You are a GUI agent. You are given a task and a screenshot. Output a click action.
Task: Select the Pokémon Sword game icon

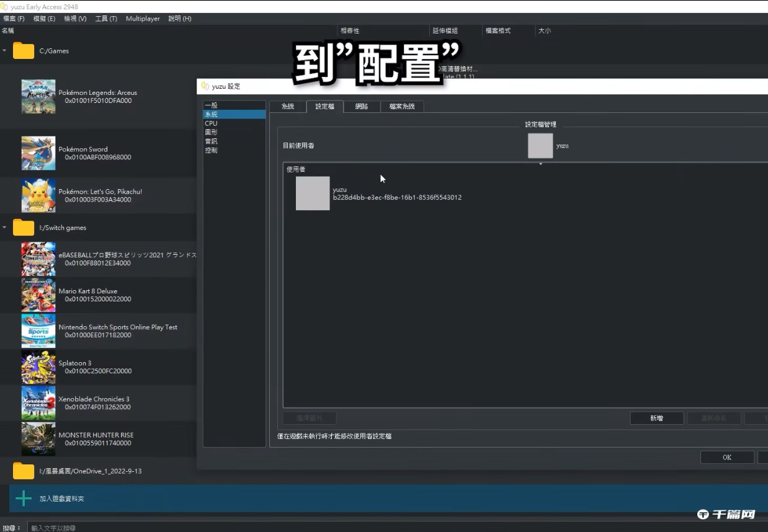pos(38,153)
